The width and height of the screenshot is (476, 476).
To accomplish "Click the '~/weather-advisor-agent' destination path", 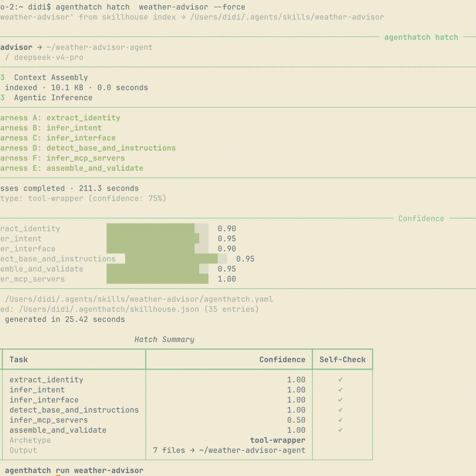I will coord(100,47).
